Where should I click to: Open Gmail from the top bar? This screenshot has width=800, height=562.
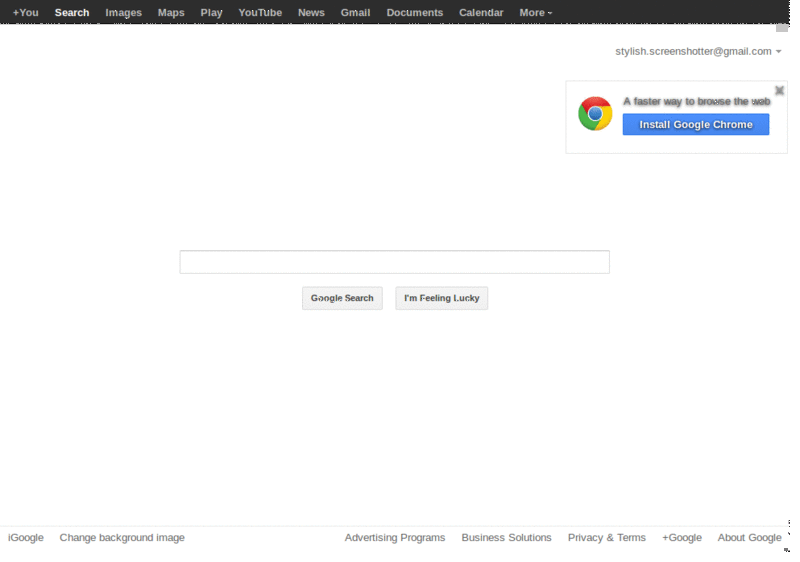pyautogui.click(x=356, y=12)
